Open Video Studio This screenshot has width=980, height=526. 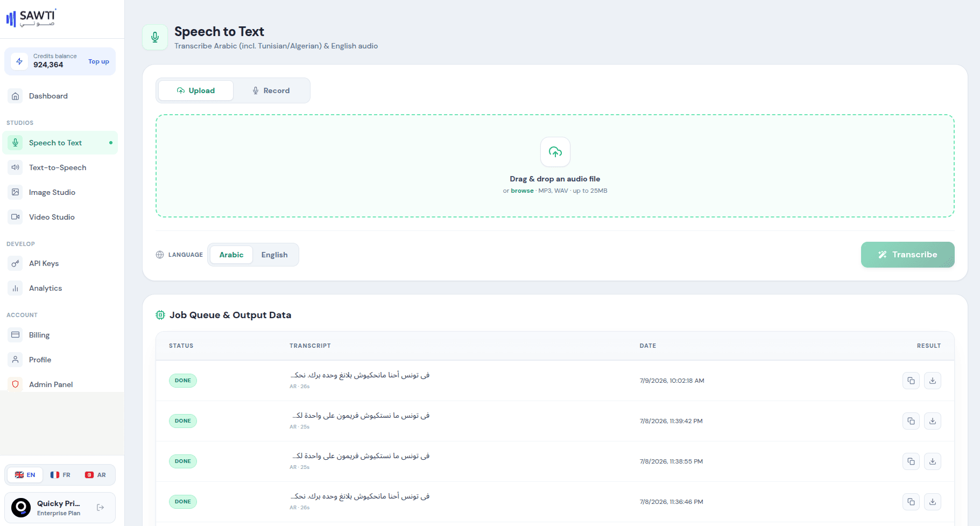(x=60, y=217)
